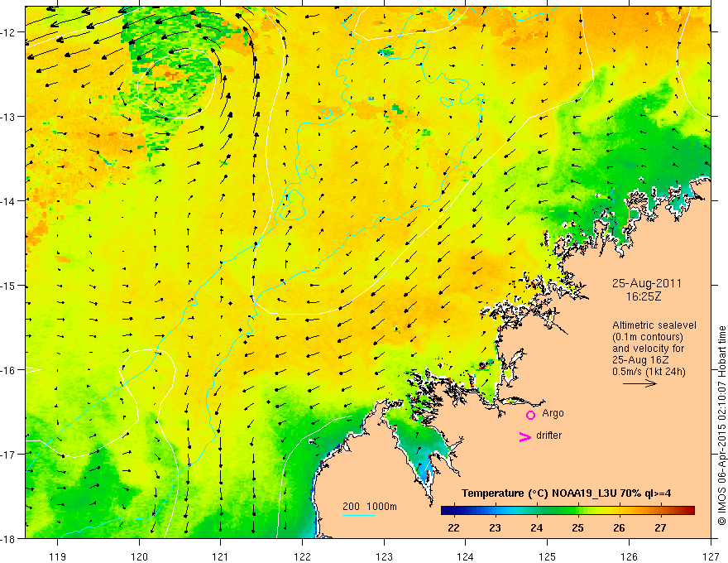Click the 'and velocity for' legend line
Image resolution: width=728 pixels, height=563 pixels.
[648, 349]
